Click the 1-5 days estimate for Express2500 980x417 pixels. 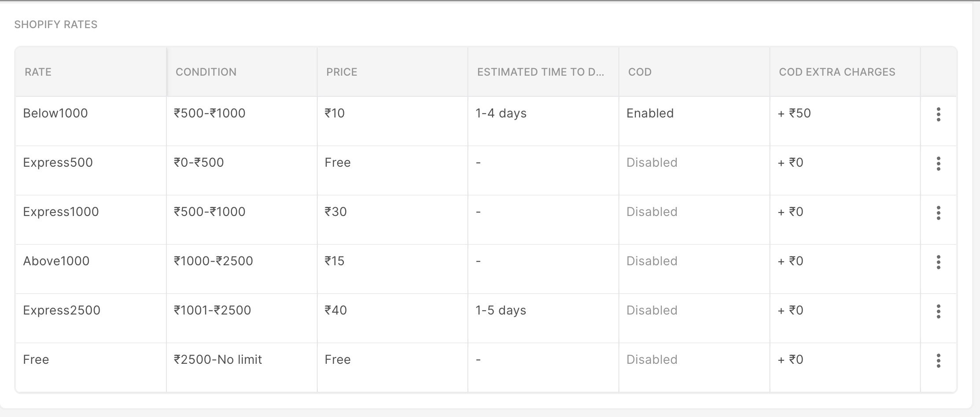pyautogui.click(x=500, y=310)
